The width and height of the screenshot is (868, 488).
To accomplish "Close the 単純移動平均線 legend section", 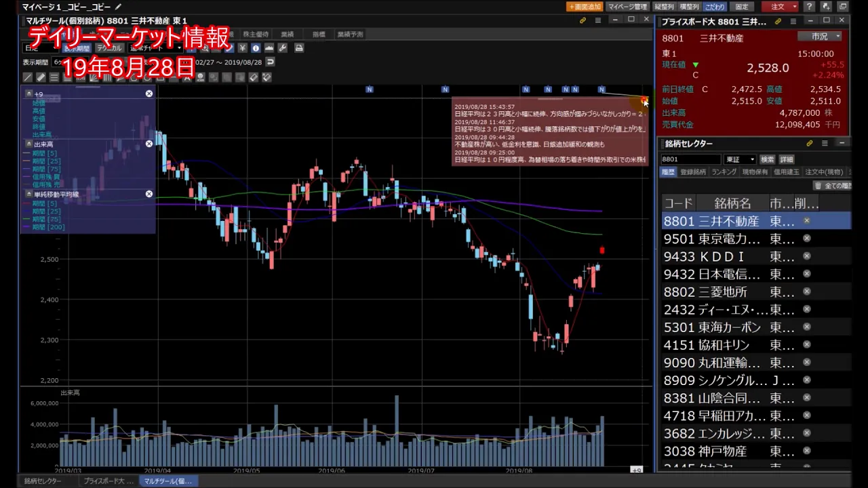I will point(149,194).
